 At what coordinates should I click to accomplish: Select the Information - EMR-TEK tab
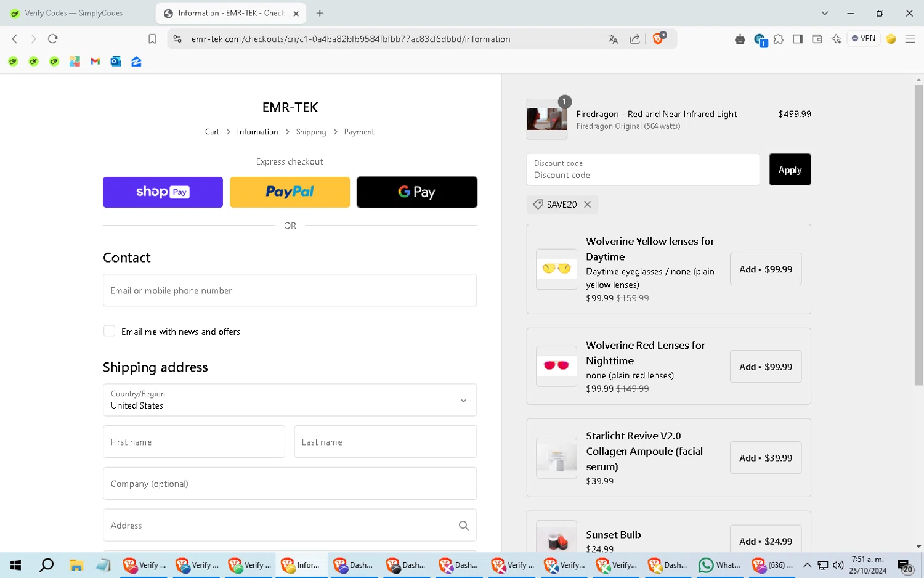coord(231,13)
